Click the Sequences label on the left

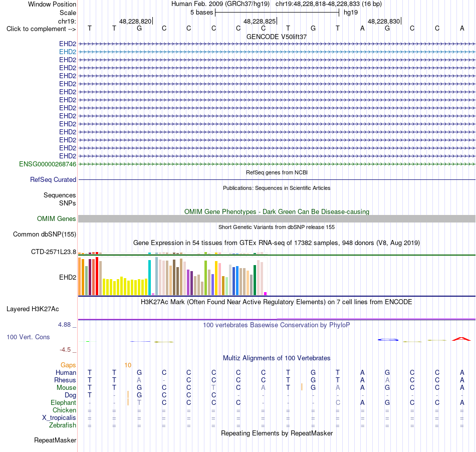pos(60,195)
